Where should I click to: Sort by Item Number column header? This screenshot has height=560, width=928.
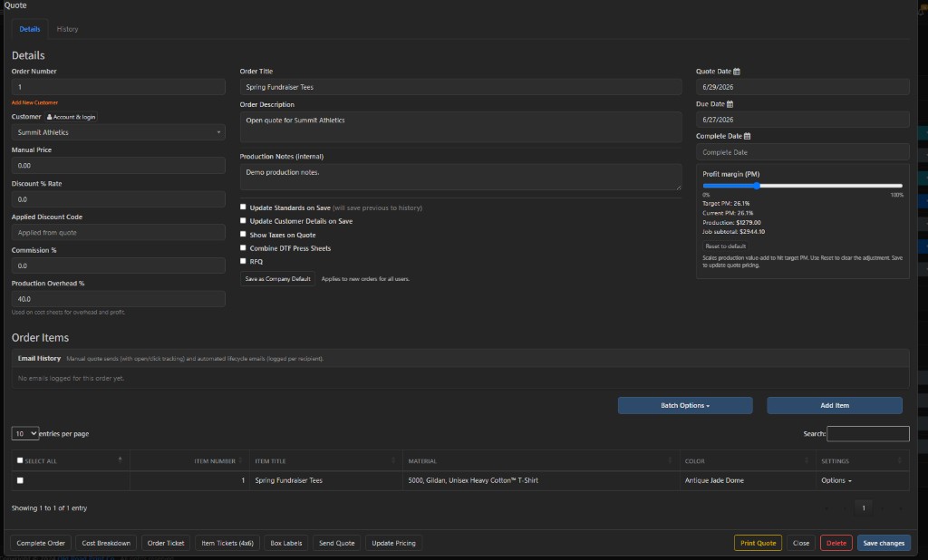tap(189, 461)
